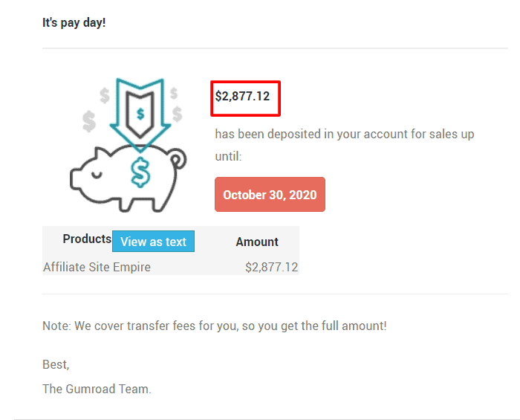Click the largest grey dollar sign
The height and width of the screenshot is (420, 520).
[x=90, y=120]
